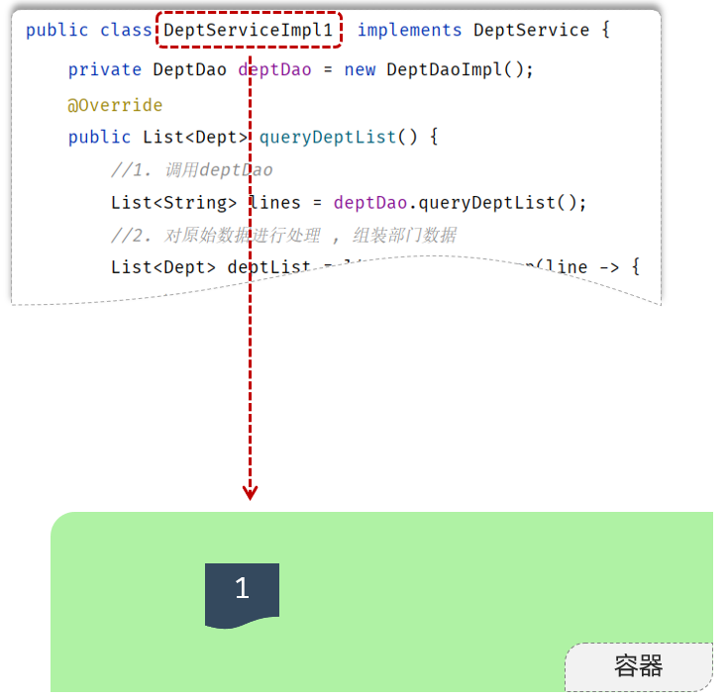728x700 pixels.
Task: Click the List<String> type declaration
Action: (173, 202)
